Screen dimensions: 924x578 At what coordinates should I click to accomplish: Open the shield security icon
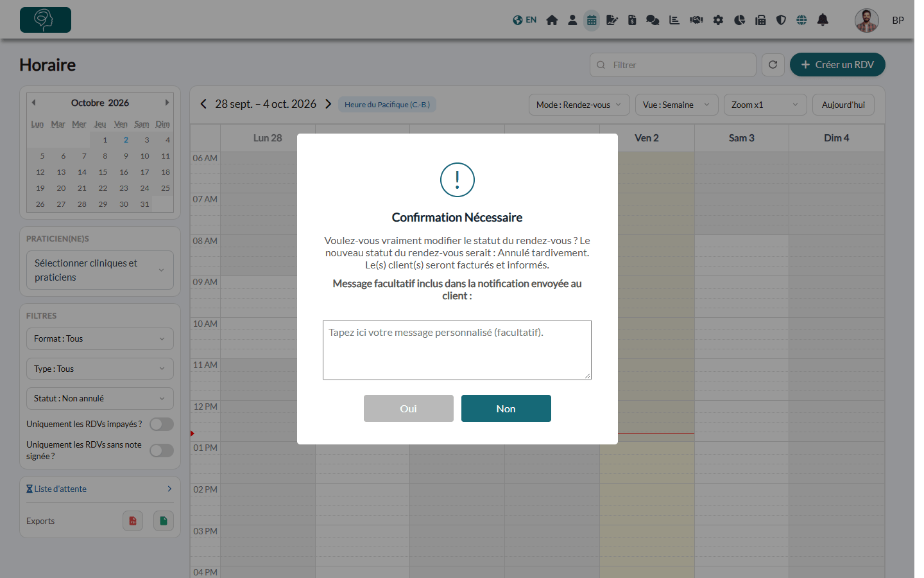[x=781, y=20]
